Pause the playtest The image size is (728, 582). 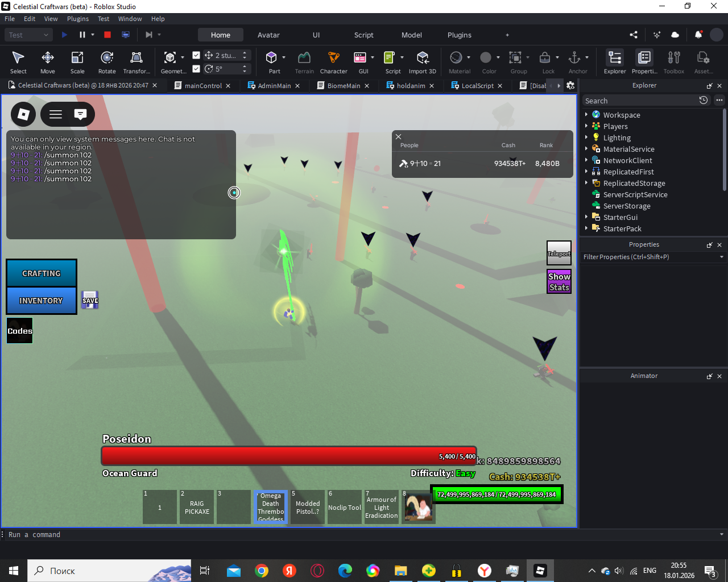click(x=82, y=35)
